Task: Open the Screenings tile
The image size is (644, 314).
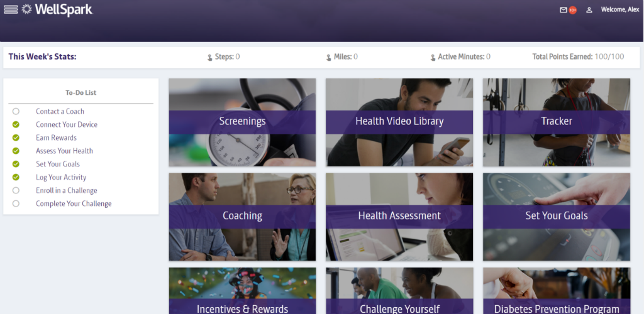Action: pos(242,122)
